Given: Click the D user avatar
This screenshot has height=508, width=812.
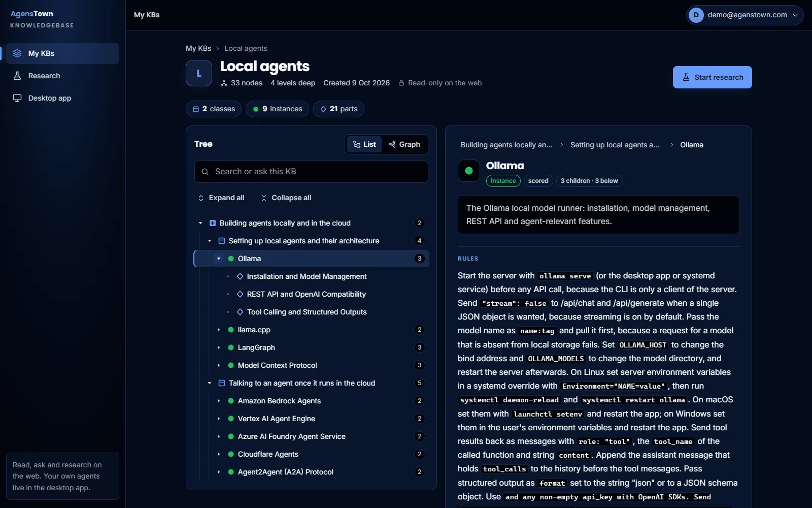Looking at the screenshot, I should [x=696, y=15].
